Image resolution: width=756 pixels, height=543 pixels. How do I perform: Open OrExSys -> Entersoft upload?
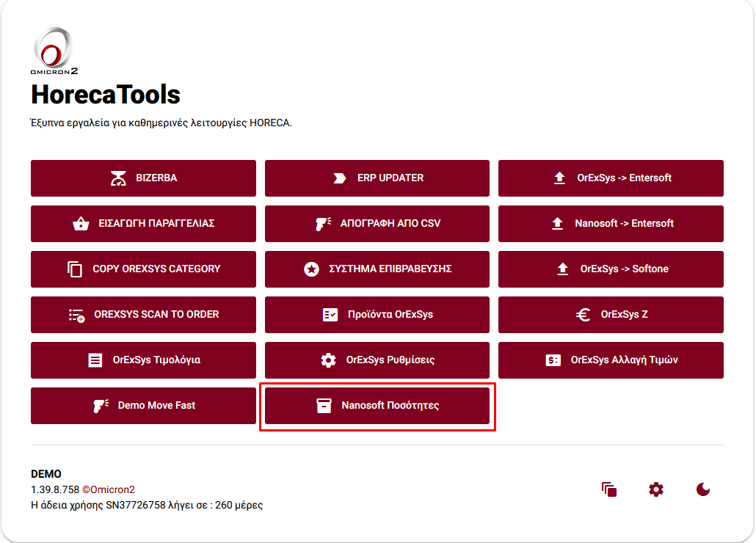(611, 178)
